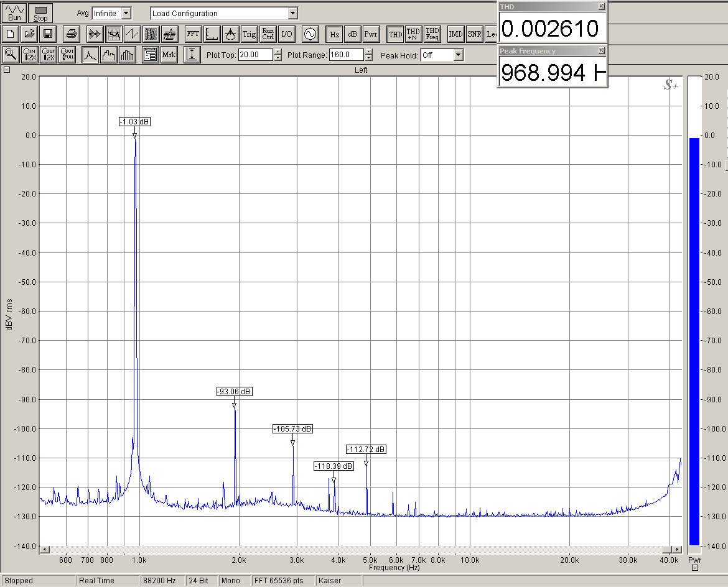The width and height of the screenshot is (728, 587).
Task: Open the Peak Hold dropdown
Action: 458,55
